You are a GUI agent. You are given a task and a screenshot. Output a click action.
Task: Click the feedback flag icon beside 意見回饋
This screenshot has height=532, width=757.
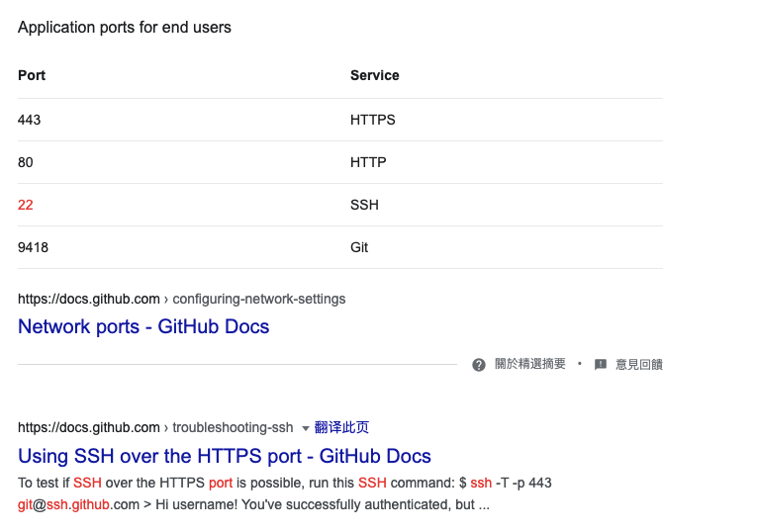point(600,365)
